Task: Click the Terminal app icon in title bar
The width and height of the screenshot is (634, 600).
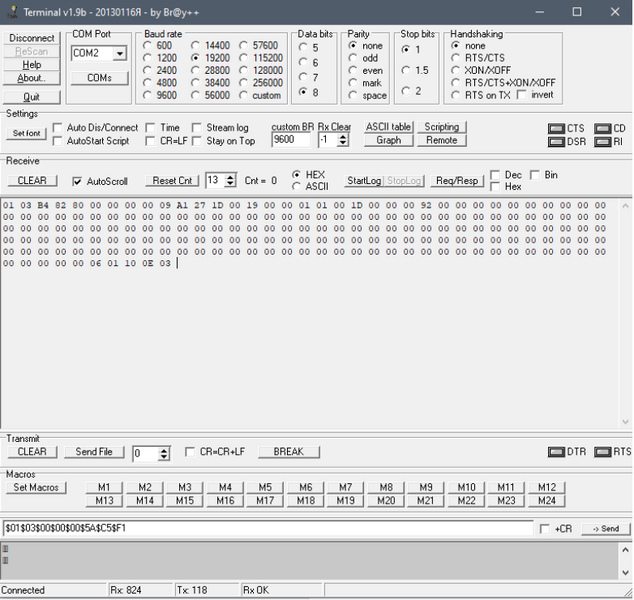Action: point(12,12)
